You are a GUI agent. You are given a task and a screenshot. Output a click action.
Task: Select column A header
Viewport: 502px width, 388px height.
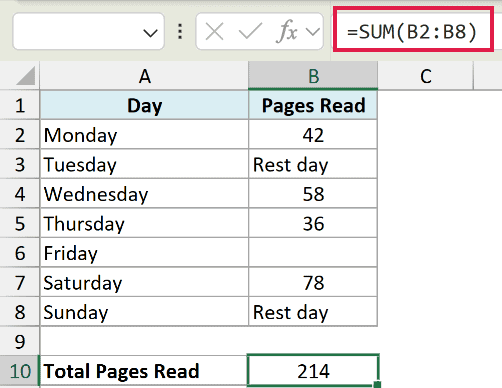click(144, 76)
